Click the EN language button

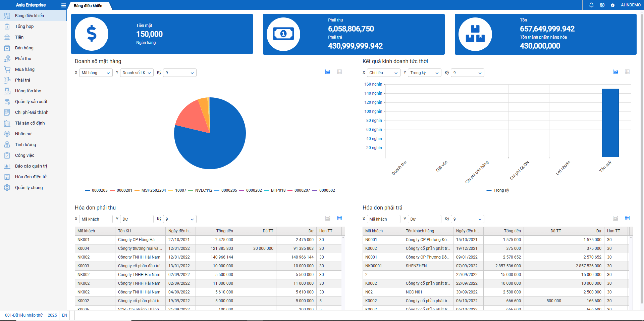[x=64, y=315]
